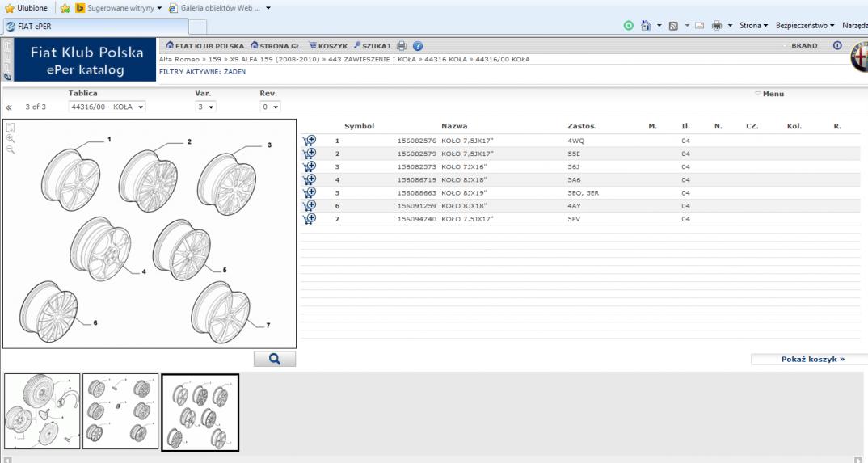Add part 156086719 to cart

tap(310, 179)
